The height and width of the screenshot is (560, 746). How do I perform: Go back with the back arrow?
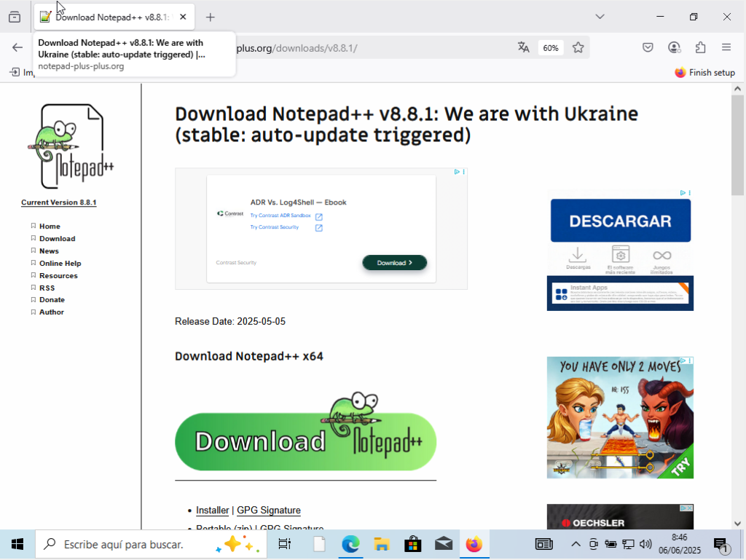pos(17,47)
